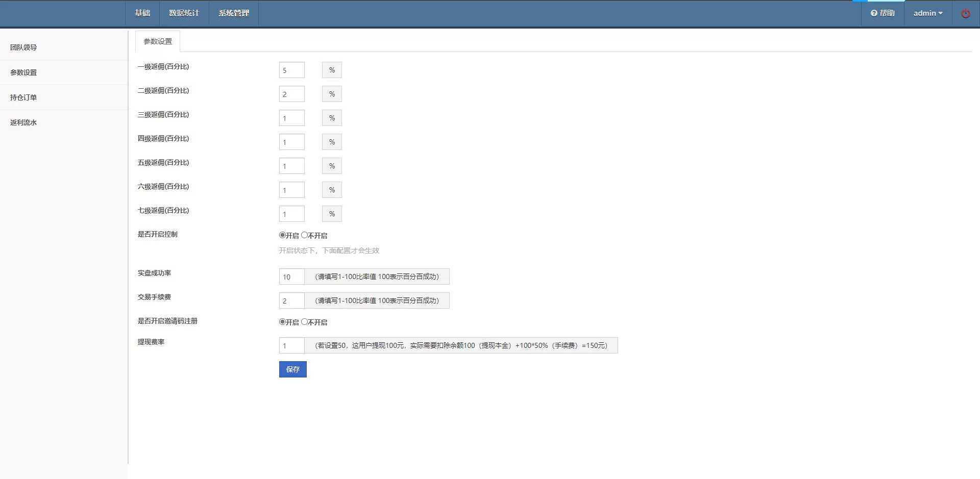
Task: Open the 基础 top menu
Action: point(142,13)
